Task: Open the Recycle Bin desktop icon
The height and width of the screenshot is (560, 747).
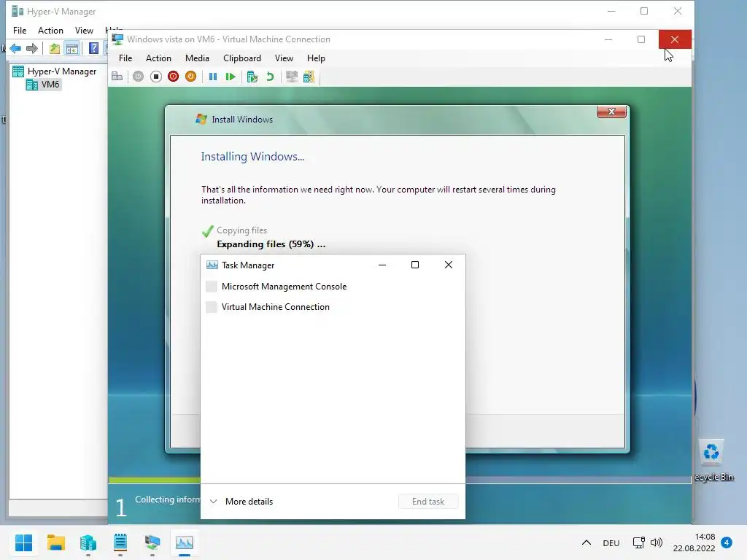Action: coord(713,461)
